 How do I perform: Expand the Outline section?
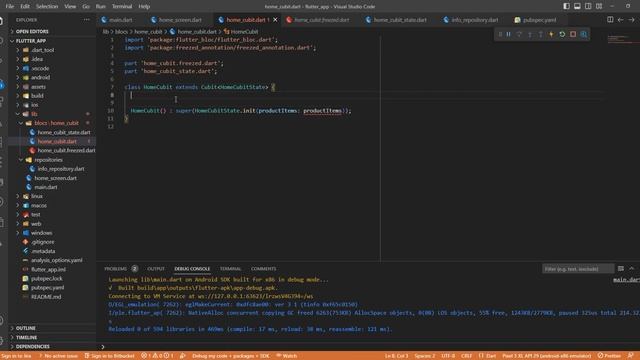coord(52,328)
